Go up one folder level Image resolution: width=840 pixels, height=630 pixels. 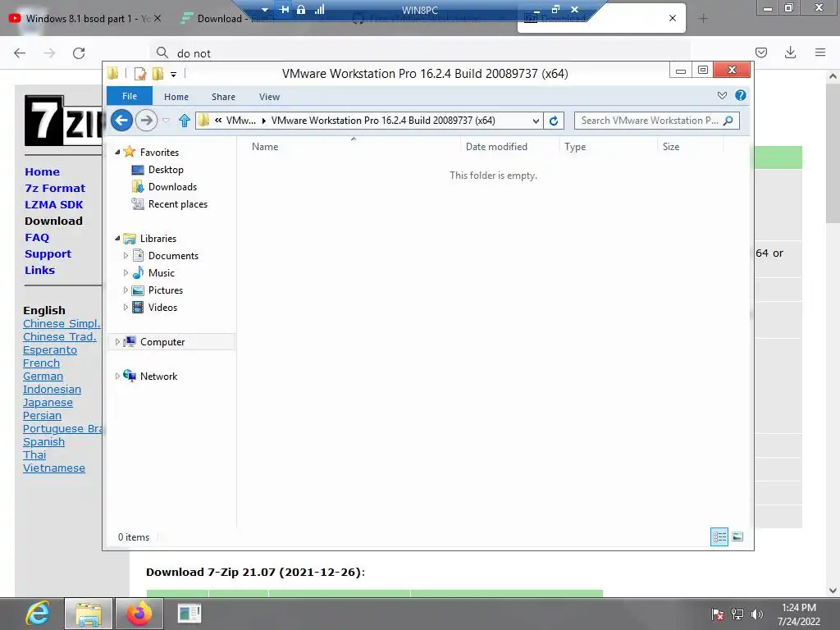pyautogui.click(x=185, y=121)
